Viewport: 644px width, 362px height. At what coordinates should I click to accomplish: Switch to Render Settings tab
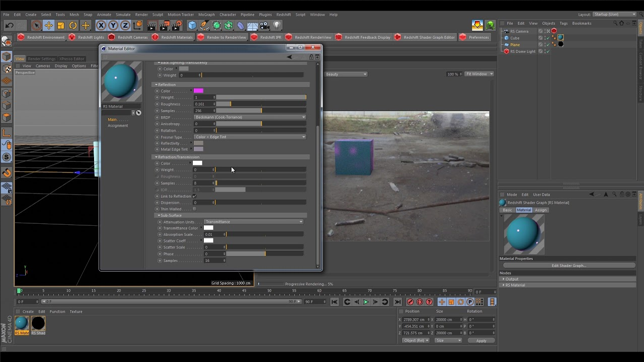(x=42, y=59)
